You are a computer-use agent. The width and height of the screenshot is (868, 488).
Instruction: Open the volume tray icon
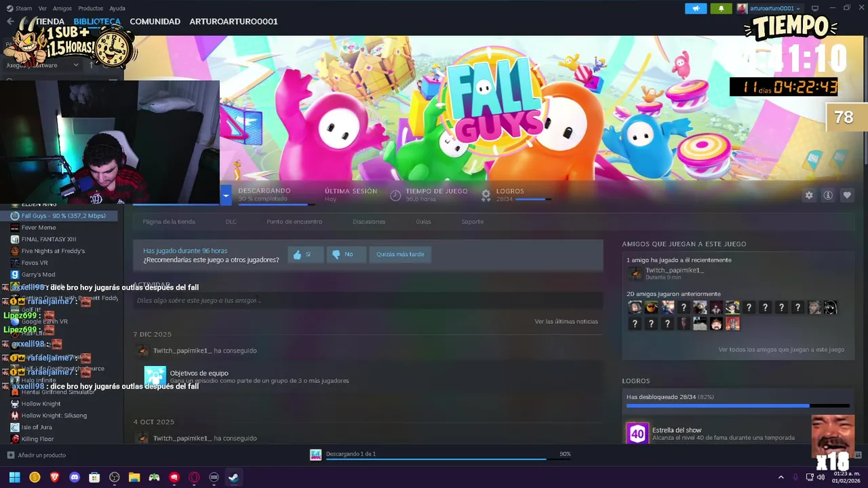coord(821,477)
